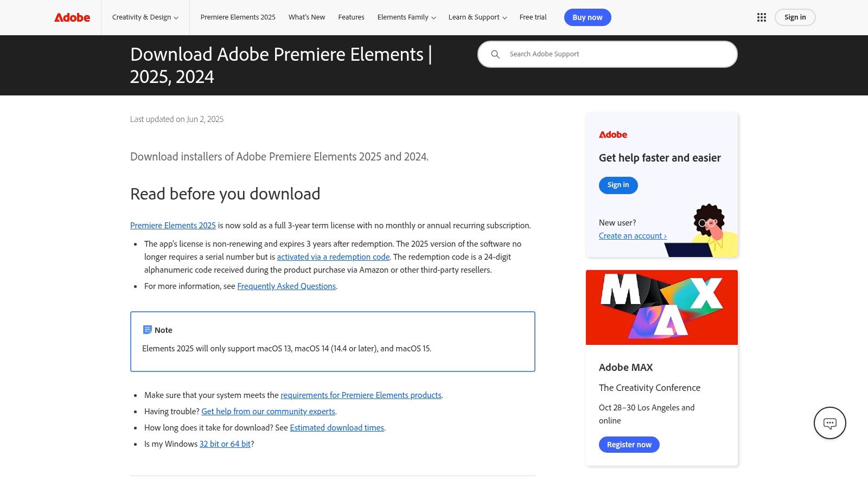The width and height of the screenshot is (868, 488).
Task: Click the Note icon in the blue box
Action: pyautogui.click(x=146, y=329)
